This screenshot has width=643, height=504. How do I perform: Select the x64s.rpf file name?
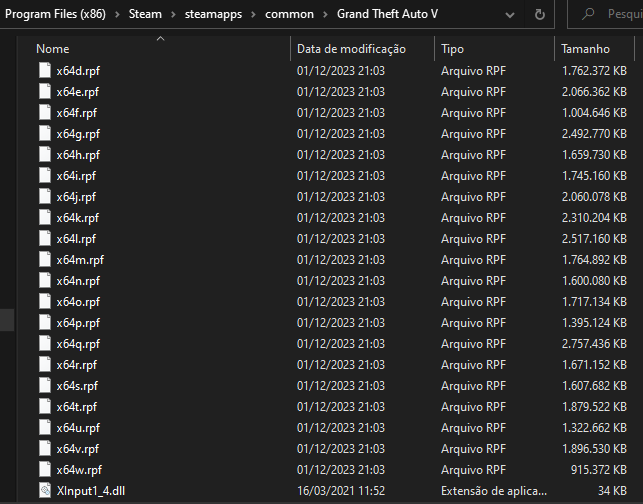[77, 386]
